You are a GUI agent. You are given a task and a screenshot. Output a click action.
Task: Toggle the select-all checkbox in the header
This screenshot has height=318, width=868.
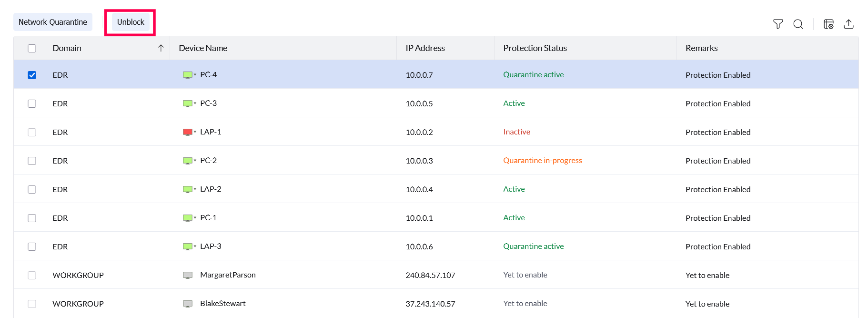pyautogui.click(x=32, y=48)
